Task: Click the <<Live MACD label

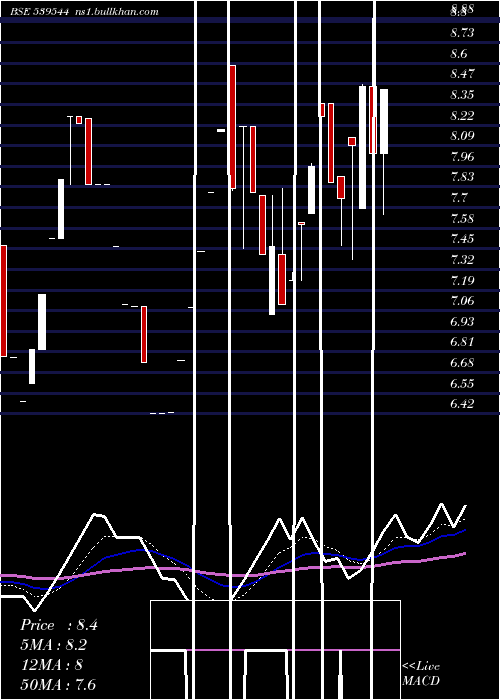Action: tap(421, 673)
